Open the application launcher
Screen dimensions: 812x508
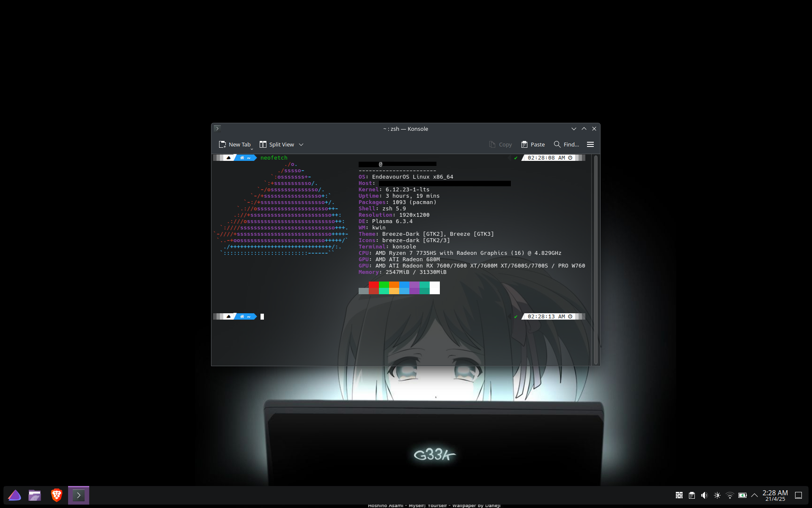pyautogui.click(x=15, y=495)
